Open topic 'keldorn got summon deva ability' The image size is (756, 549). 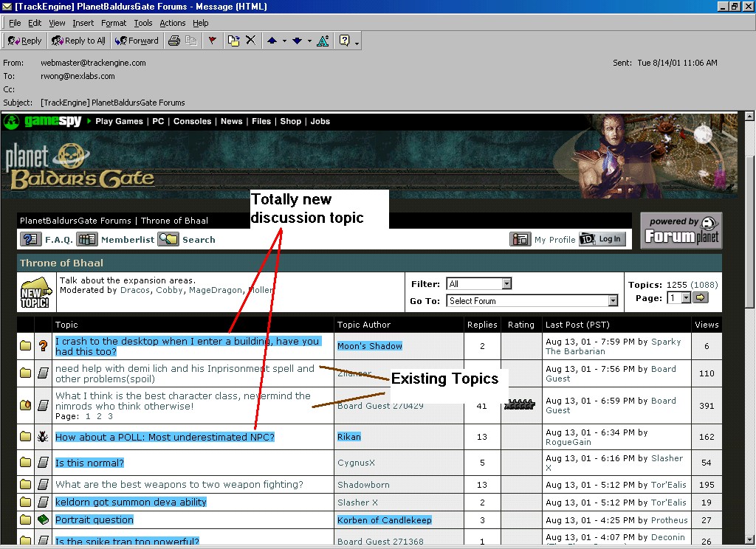131,503
